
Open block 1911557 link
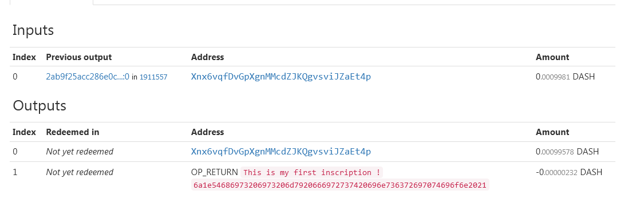[x=153, y=77]
